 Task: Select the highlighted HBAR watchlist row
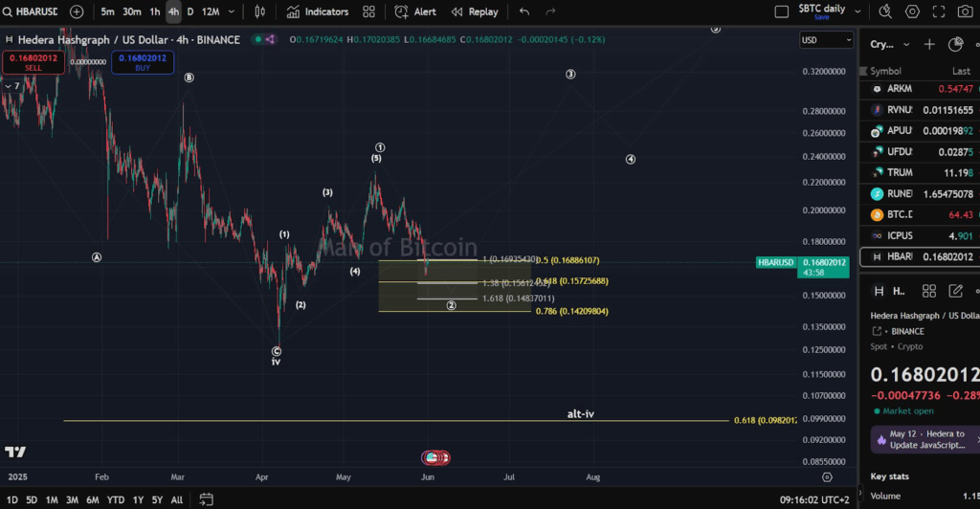click(920, 256)
